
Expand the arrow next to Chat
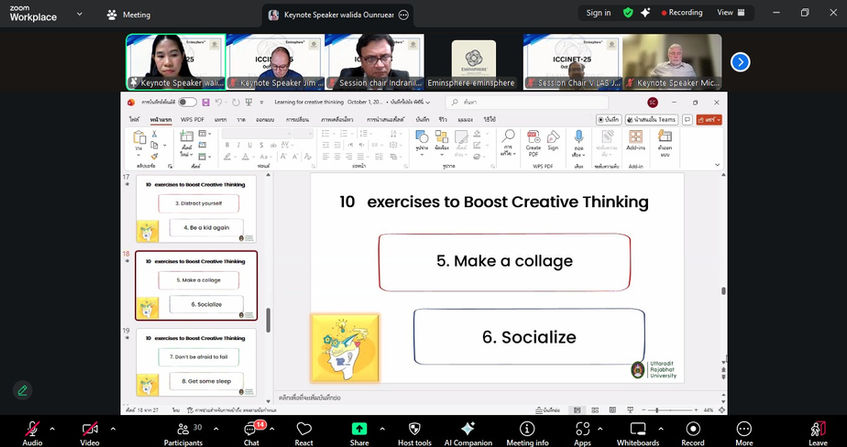272,429
